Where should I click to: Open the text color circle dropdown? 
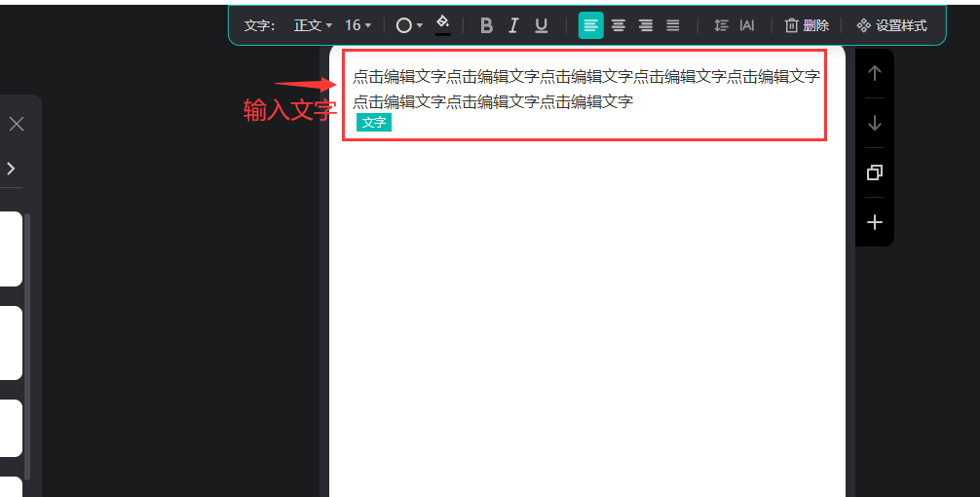[x=408, y=25]
